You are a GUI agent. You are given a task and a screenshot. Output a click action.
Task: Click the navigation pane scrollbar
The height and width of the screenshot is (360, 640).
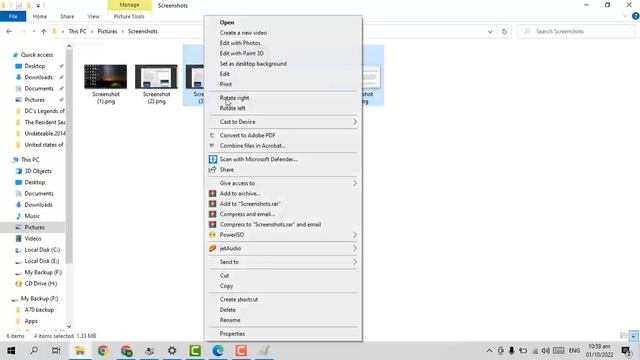(69, 157)
